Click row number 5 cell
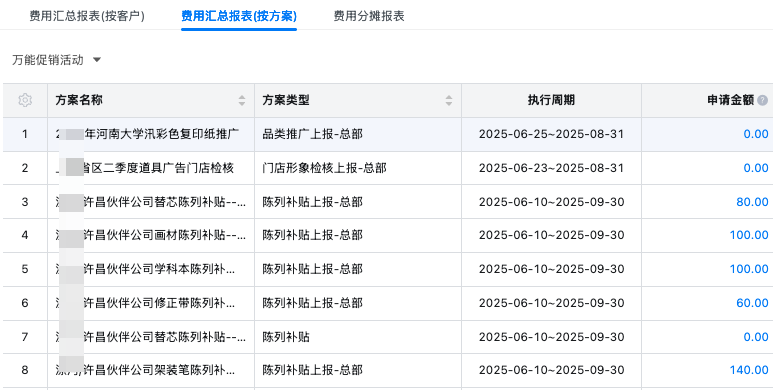The width and height of the screenshot is (773, 390). click(25, 269)
